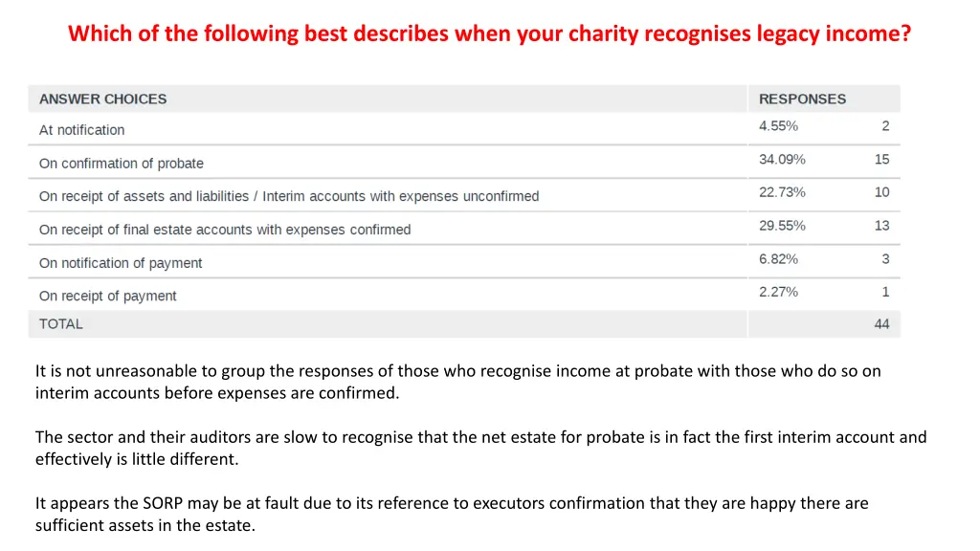This screenshot has width=980, height=551.
Task: Click 'On confirmation of probate' row label
Action: tap(122, 163)
